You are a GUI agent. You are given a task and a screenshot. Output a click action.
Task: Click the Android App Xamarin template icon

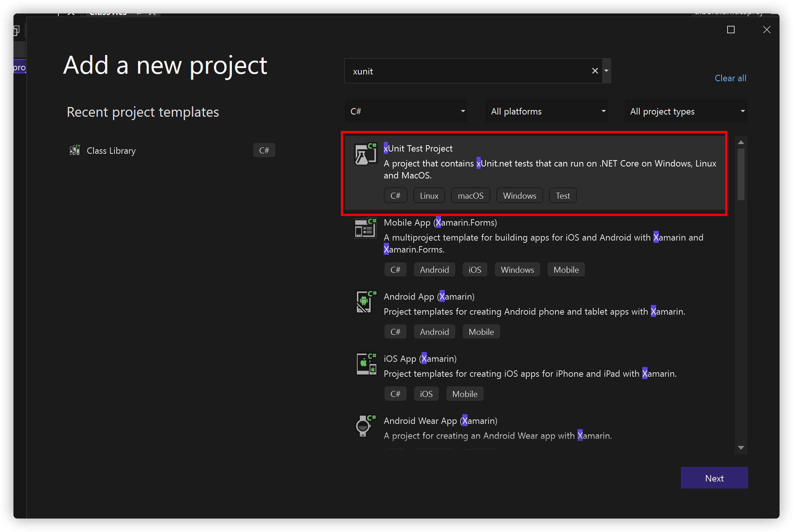click(x=365, y=302)
